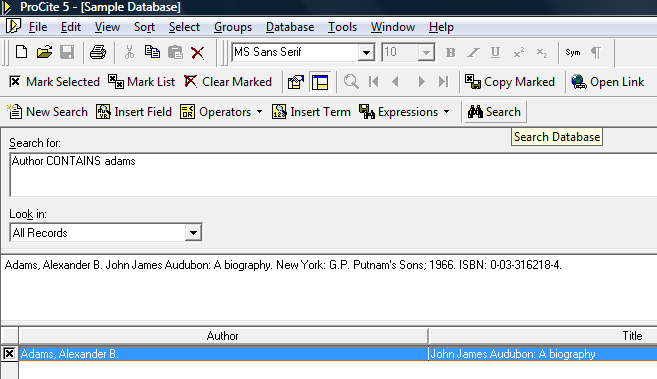Screen dimensions: 657x379
Task: Toggle Italic formatting
Action: (473, 53)
